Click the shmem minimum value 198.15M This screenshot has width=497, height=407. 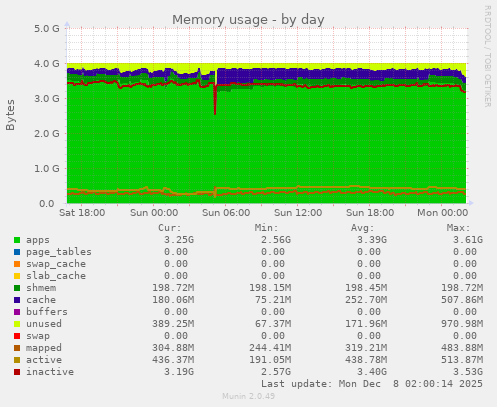point(270,288)
